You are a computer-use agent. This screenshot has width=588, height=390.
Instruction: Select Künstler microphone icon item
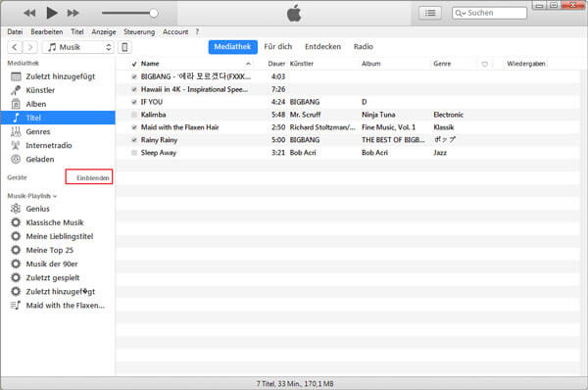tap(58, 90)
